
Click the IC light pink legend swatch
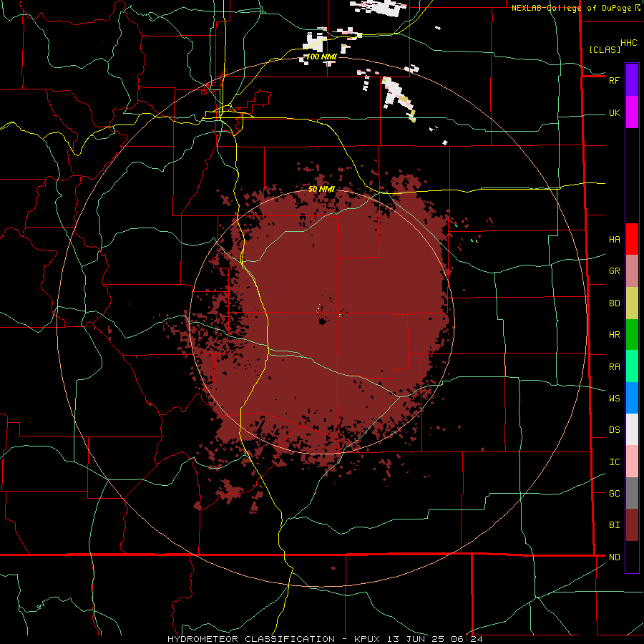tap(632, 462)
